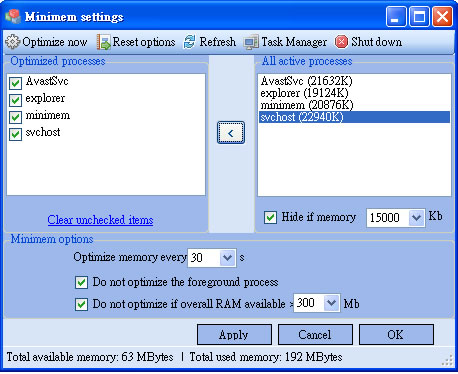Uncheck the minimem optimized process
Viewport: 458px width, 374px height.
click(15, 117)
